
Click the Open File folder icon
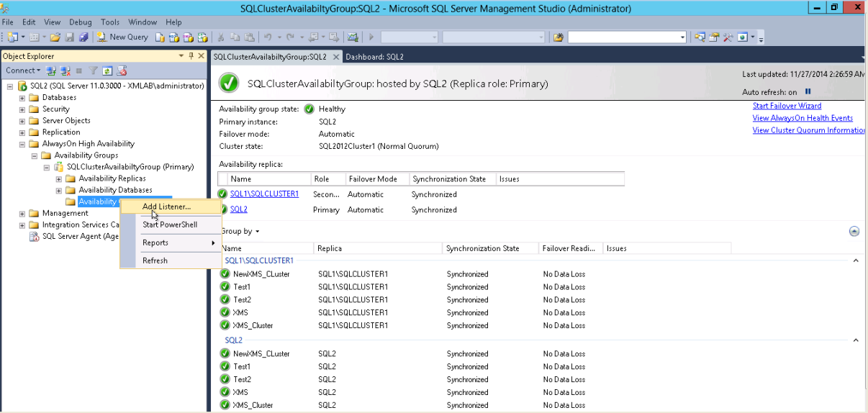(x=55, y=37)
